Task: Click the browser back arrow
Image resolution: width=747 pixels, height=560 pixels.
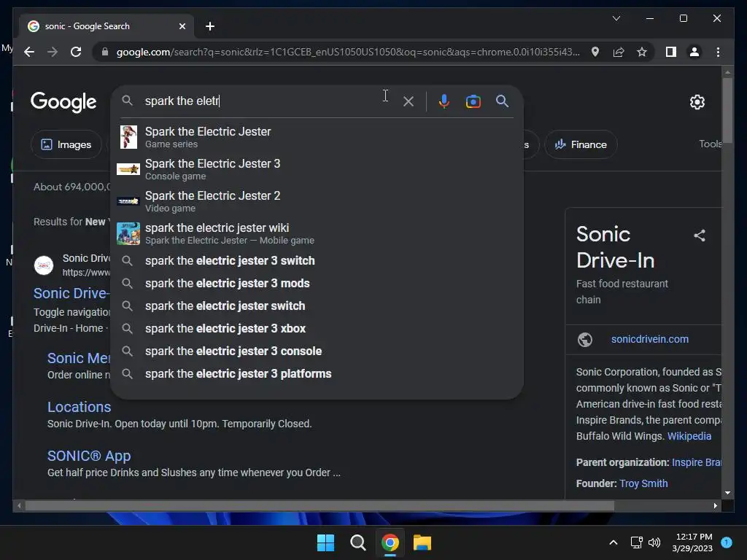Action: (29, 52)
